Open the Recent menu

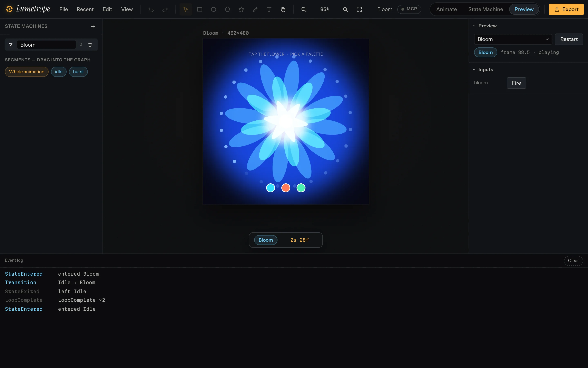point(85,9)
